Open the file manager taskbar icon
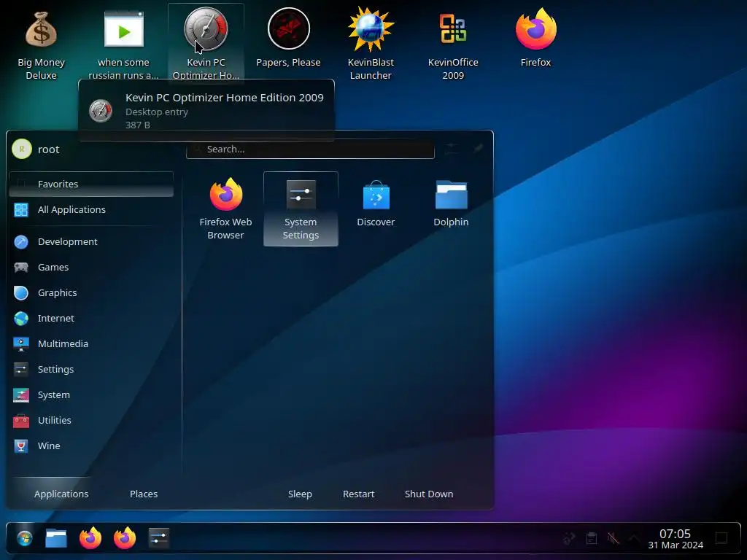The height and width of the screenshot is (560, 747). click(56, 539)
